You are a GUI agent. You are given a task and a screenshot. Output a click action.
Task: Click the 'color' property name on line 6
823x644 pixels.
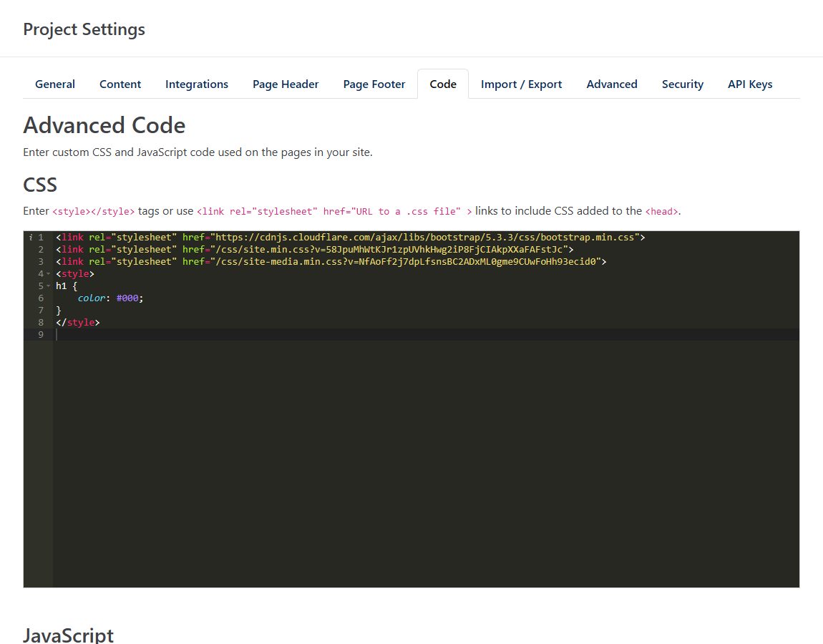tap(92, 298)
